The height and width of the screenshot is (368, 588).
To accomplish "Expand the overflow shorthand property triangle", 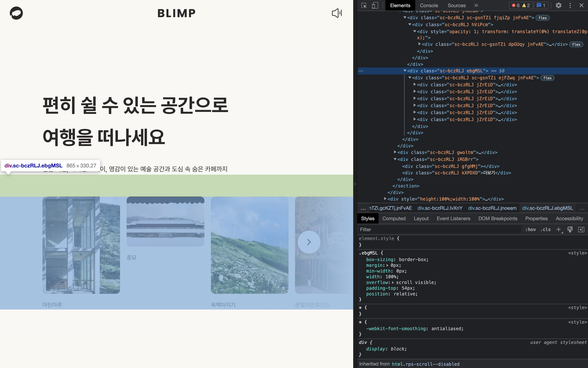I will click(x=393, y=282).
